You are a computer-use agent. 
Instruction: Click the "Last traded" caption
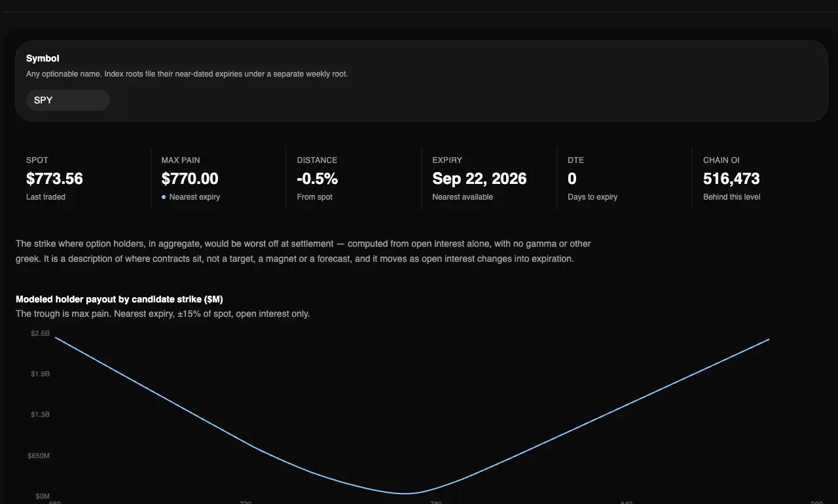46,197
